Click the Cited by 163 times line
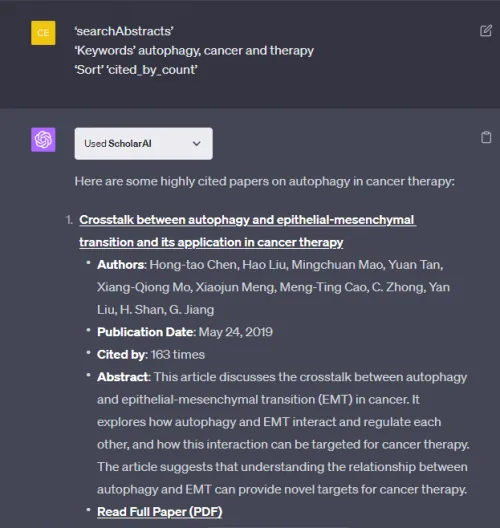Image resolution: width=500 pixels, height=528 pixels. coord(151,355)
